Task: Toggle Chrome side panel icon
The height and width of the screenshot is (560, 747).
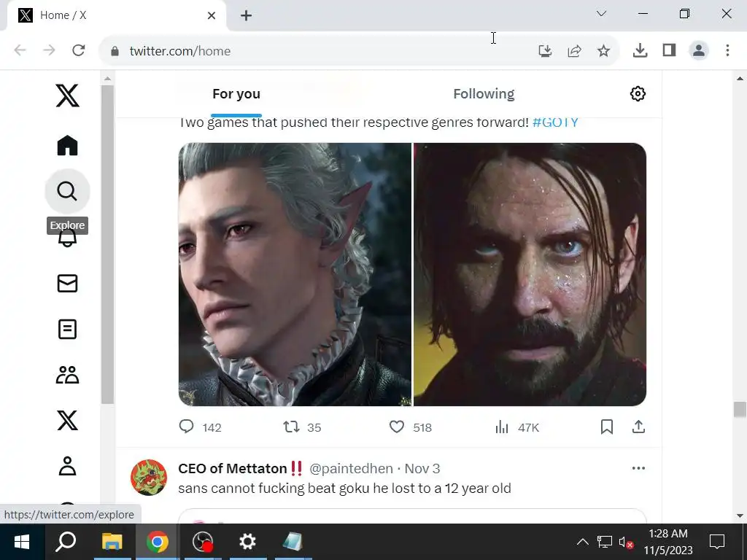Action: 670,50
